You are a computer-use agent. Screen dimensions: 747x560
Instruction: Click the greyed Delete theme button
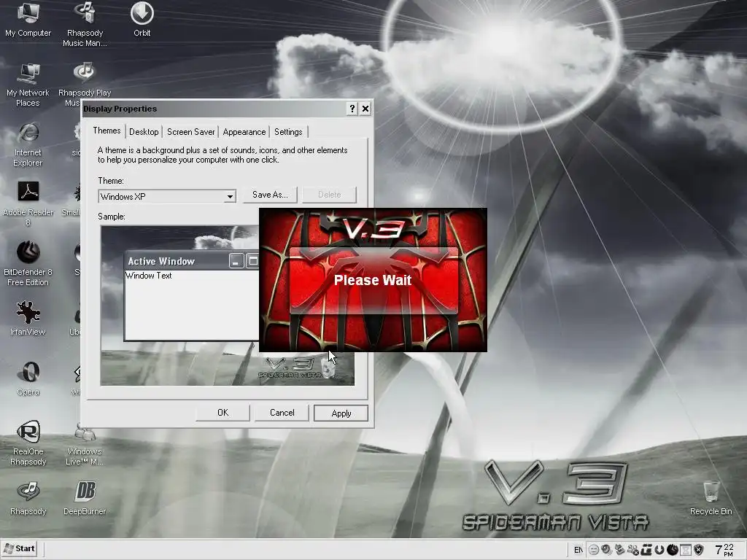click(329, 194)
